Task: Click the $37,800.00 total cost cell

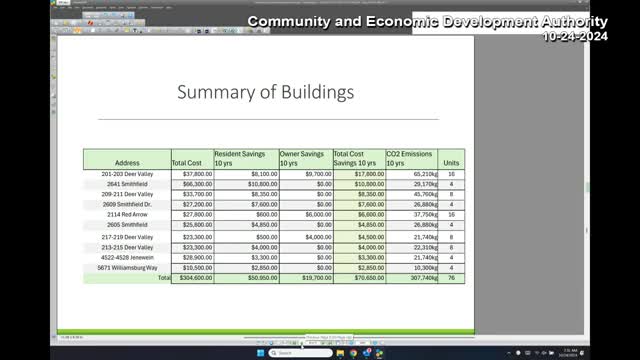Action: [193, 174]
